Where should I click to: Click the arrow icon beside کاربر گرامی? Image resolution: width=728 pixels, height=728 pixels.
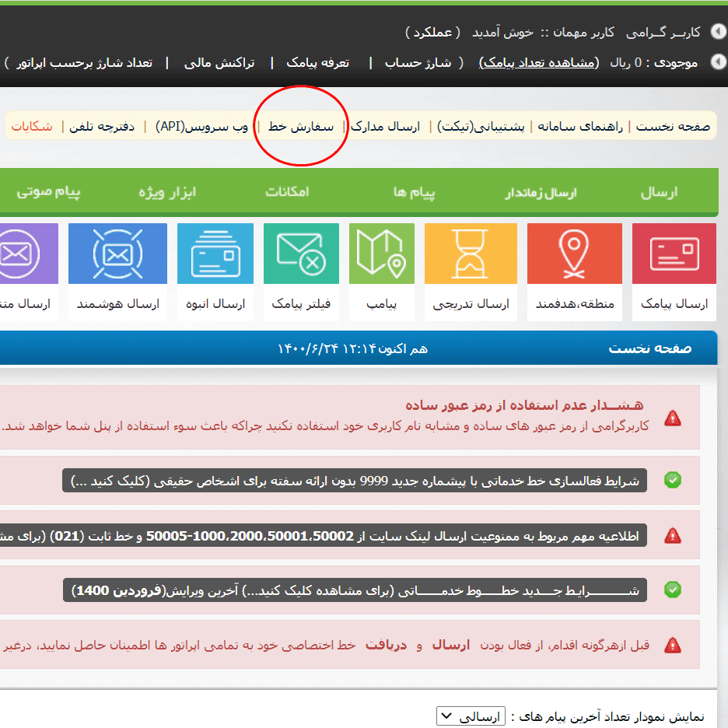click(x=718, y=32)
